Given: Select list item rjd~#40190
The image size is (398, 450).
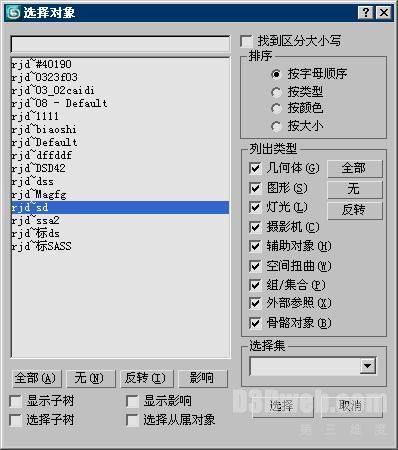Looking at the screenshot, I should (120, 64).
